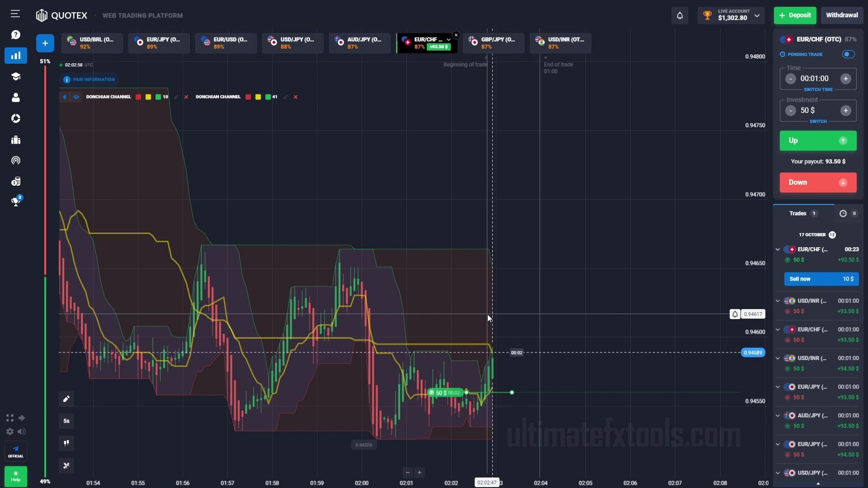
Task: Mute platform sound speaker icon
Action: 22,432
